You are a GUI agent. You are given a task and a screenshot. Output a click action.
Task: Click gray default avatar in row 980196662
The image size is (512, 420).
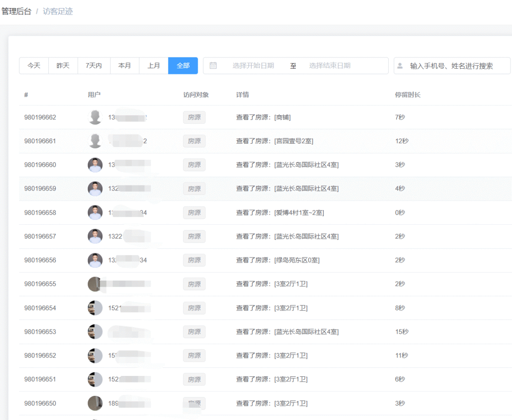click(95, 117)
